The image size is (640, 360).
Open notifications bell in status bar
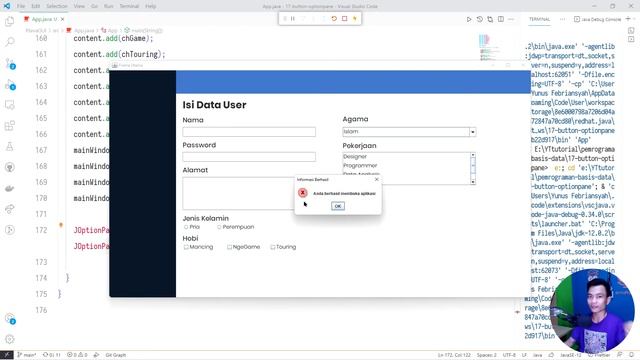[632, 355]
